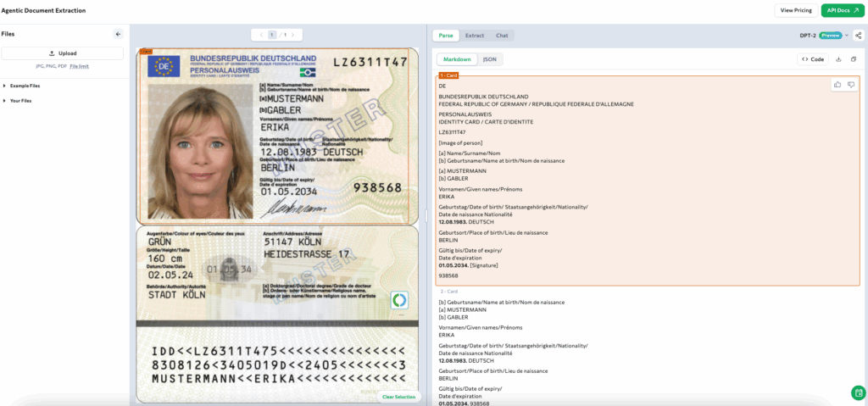Give thumbs down on the Card chunk
Viewport: 868px width, 406px height.
click(851, 85)
